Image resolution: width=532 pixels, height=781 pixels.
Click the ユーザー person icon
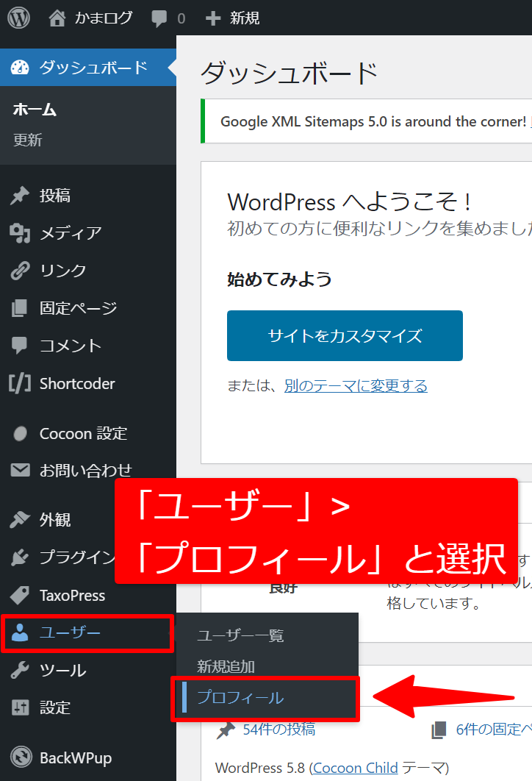click(20, 632)
